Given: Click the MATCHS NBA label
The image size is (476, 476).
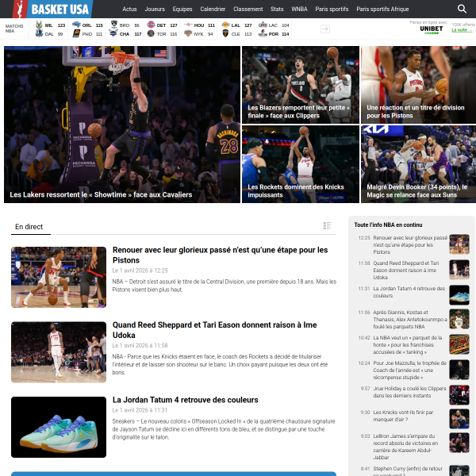Looking at the screenshot, I should pyautogui.click(x=14, y=29).
